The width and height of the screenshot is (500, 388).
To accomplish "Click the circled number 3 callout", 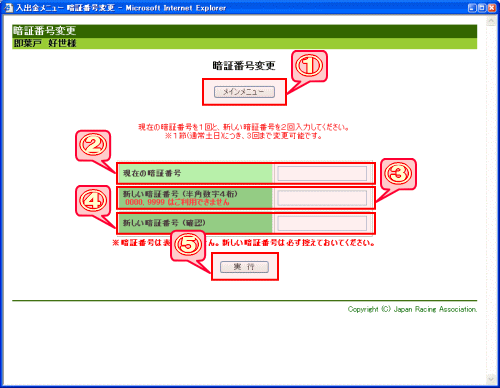I will click(398, 174).
